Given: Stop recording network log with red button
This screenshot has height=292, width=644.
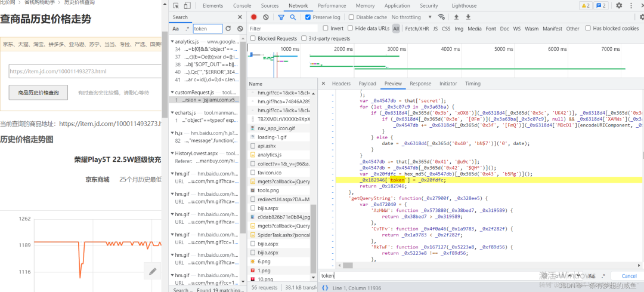Looking at the screenshot, I should [x=254, y=17].
